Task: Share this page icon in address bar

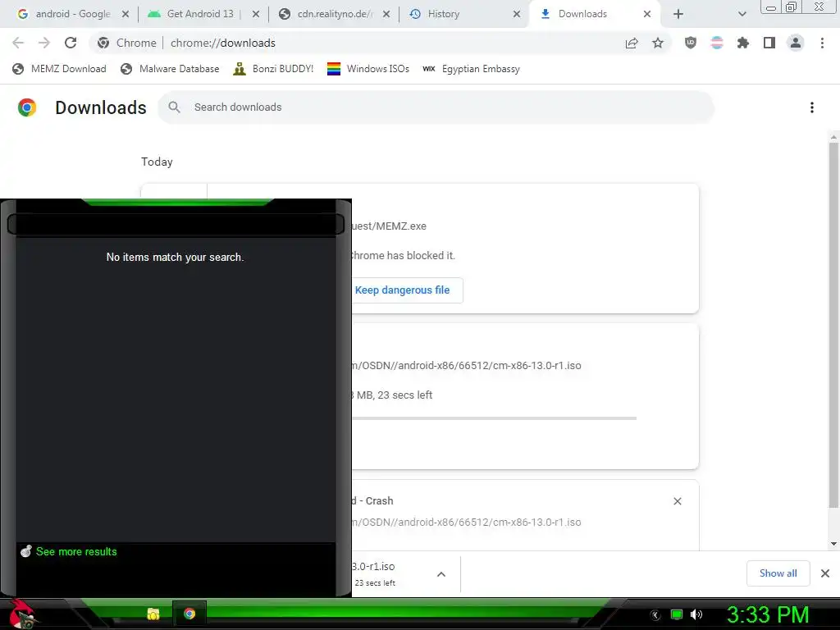Action: click(x=632, y=43)
